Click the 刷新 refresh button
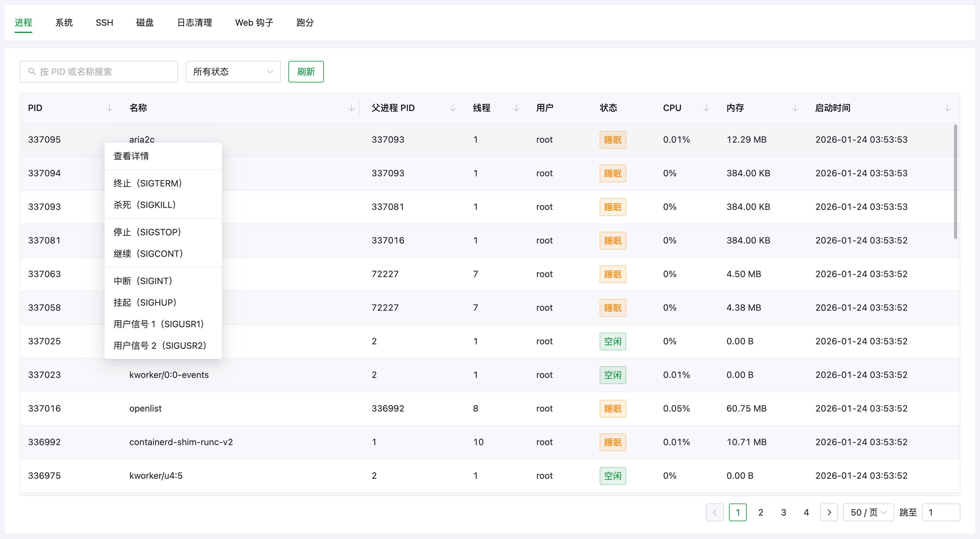Image resolution: width=980 pixels, height=539 pixels. (x=306, y=72)
